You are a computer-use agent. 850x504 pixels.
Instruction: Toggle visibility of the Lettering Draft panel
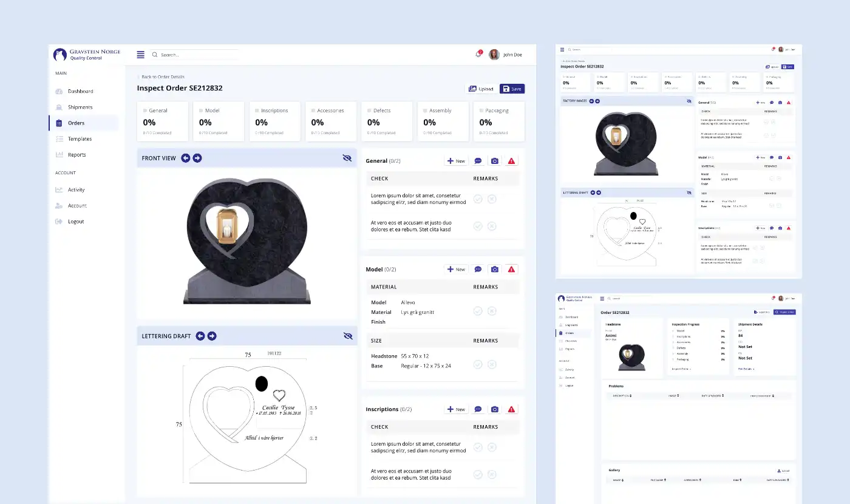[347, 336]
